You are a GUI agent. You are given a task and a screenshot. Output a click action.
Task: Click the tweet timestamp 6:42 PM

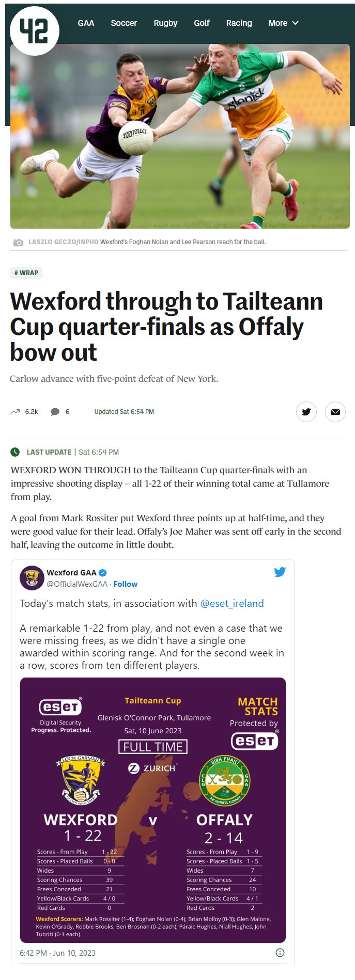pos(57,953)
